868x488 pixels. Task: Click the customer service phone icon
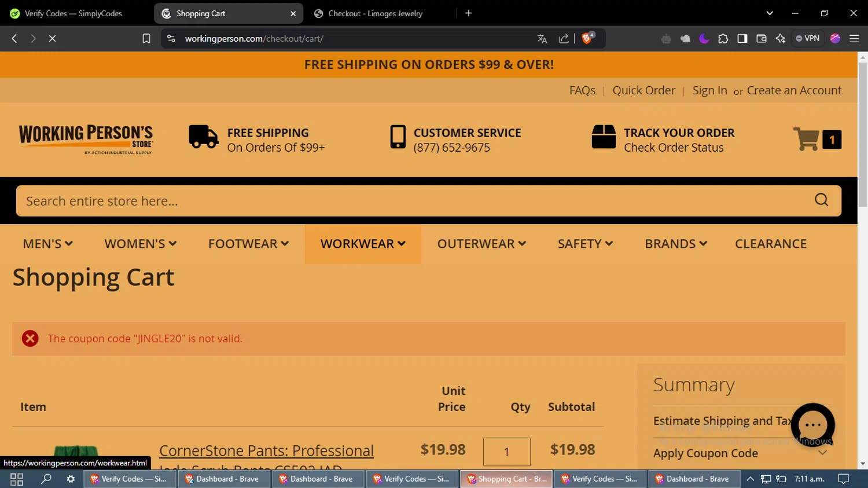[x=398, y=137]
